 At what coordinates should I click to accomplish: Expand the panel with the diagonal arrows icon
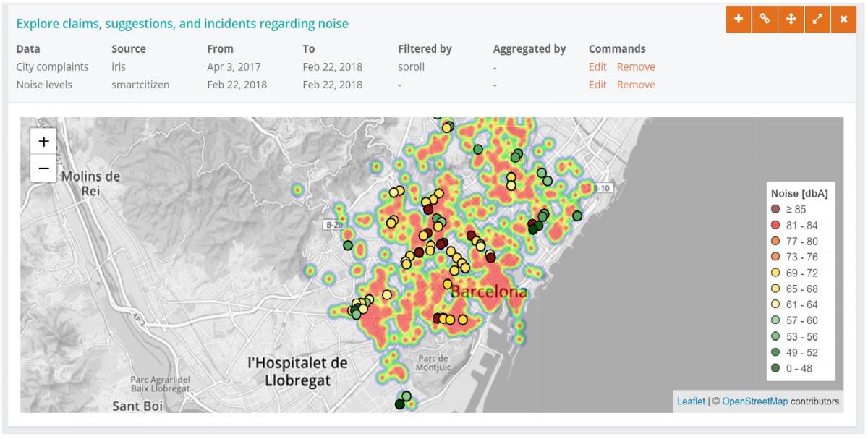point(817,20)
